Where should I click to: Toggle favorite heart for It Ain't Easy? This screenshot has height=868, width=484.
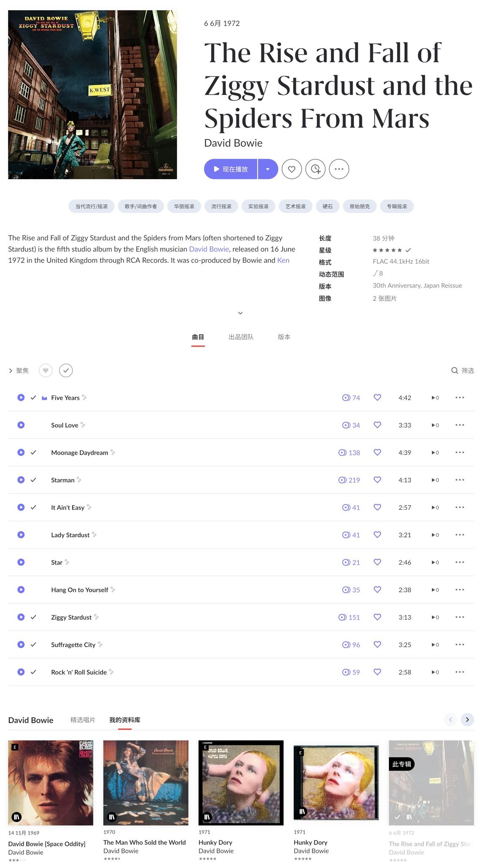378,507
